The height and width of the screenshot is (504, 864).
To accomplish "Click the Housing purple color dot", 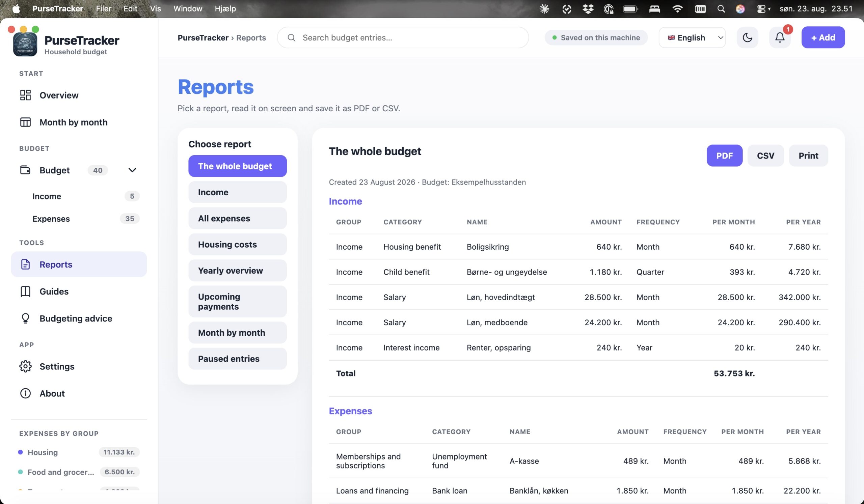I will (21, 452).
